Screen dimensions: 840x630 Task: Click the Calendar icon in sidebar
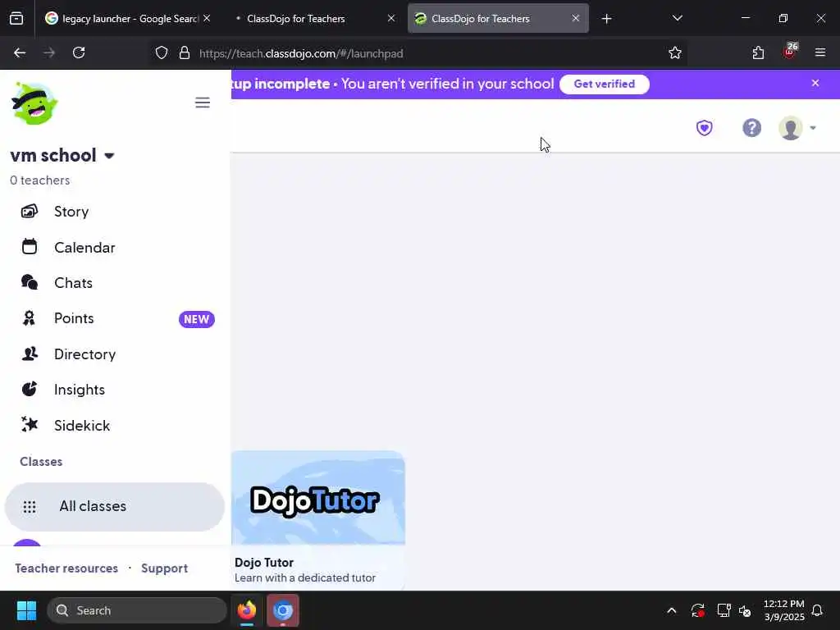pos(30,246)
